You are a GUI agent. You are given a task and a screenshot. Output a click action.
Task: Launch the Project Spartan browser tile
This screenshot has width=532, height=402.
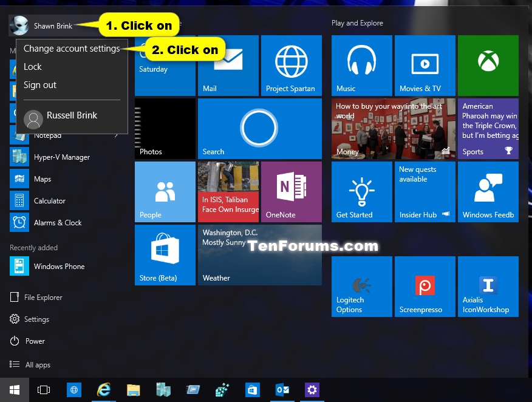(291, 66)
